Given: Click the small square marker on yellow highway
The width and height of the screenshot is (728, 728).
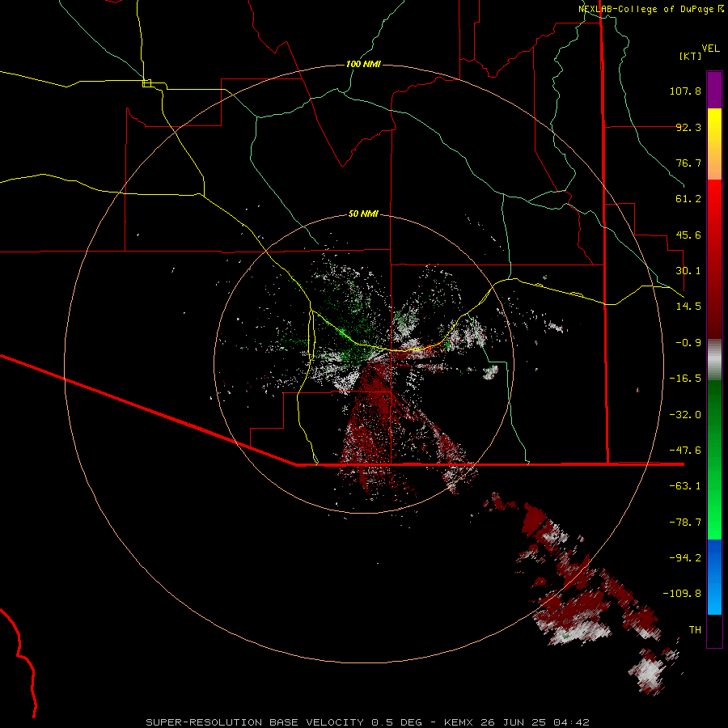Looking at the screenshot, I should click(x=146, y=83).
